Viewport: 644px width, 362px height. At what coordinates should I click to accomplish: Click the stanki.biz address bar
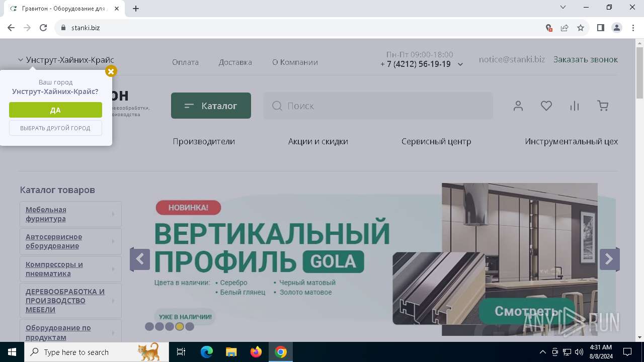click(x=302, y=28)
